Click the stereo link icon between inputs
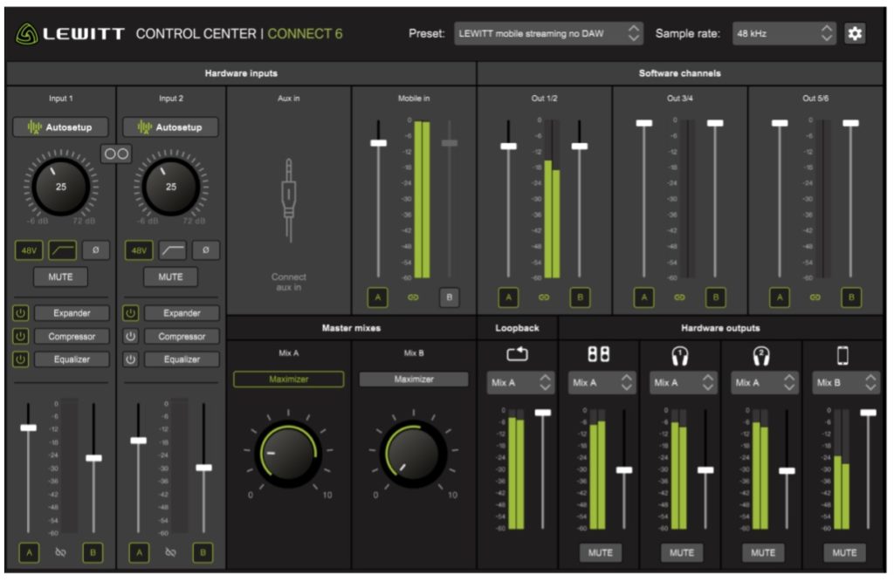 coord(116,154)
